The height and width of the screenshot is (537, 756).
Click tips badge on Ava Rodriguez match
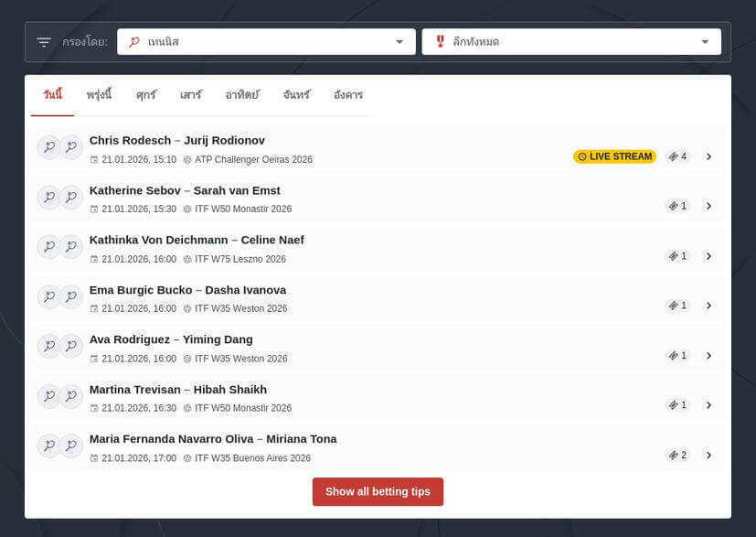(677, 355)
